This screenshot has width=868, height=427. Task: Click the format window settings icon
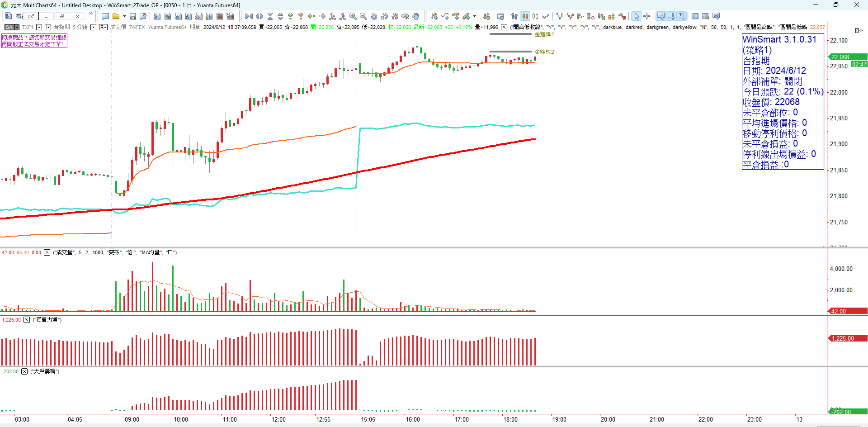[500, 16]
